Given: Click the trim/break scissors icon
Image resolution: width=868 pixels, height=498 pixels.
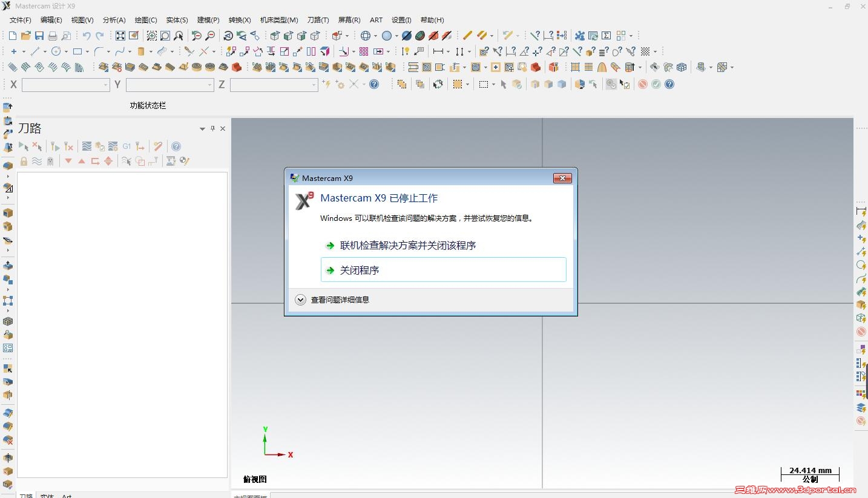Looking at the screenshot, I should [x=189, y=51].
